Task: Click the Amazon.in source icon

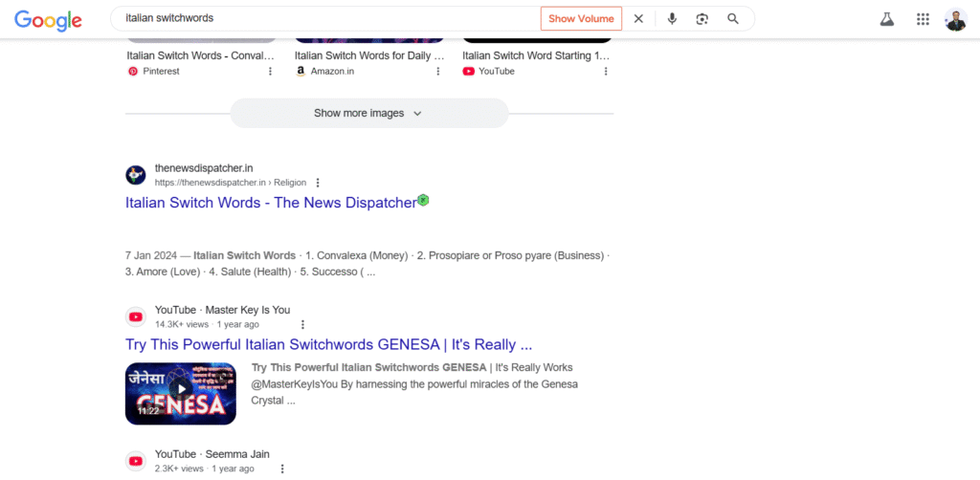Action: (x=301, y=71)
